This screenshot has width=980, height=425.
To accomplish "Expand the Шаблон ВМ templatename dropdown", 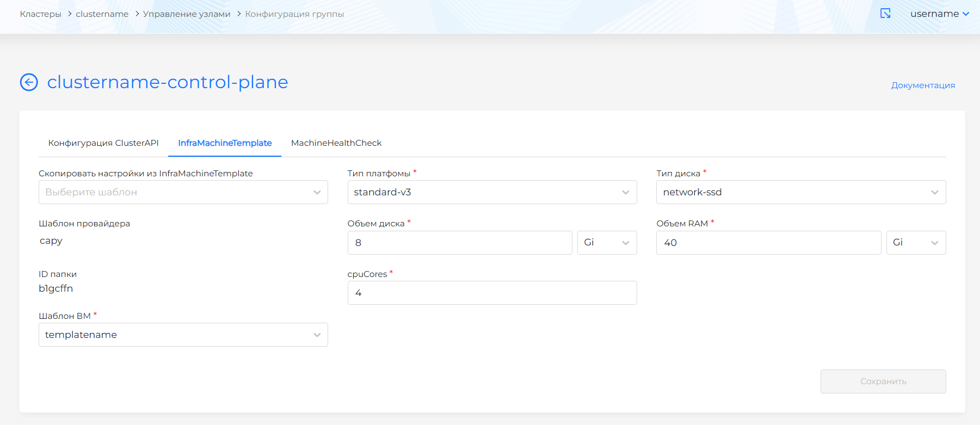I will (183, 335).
